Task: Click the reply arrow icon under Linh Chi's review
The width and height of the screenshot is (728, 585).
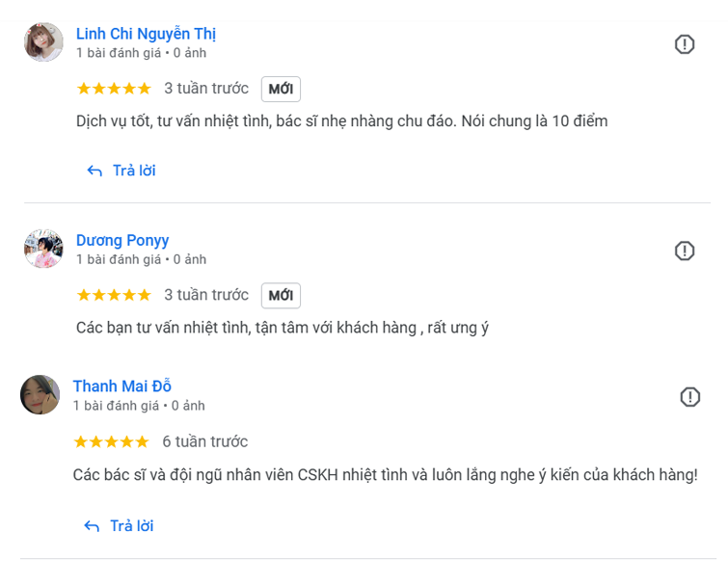Action: pos(94,171)
